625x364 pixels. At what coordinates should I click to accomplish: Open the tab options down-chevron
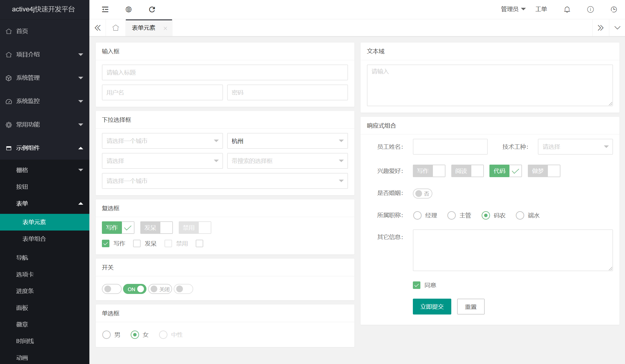coord(617,28)
